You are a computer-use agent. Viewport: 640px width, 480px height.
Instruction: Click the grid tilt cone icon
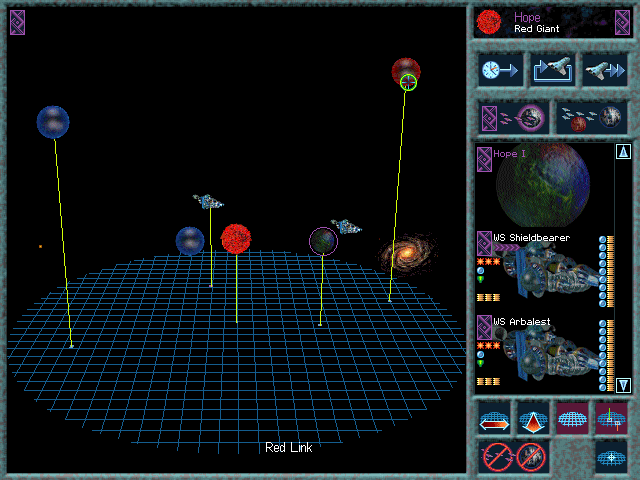[x=533, y=419]
